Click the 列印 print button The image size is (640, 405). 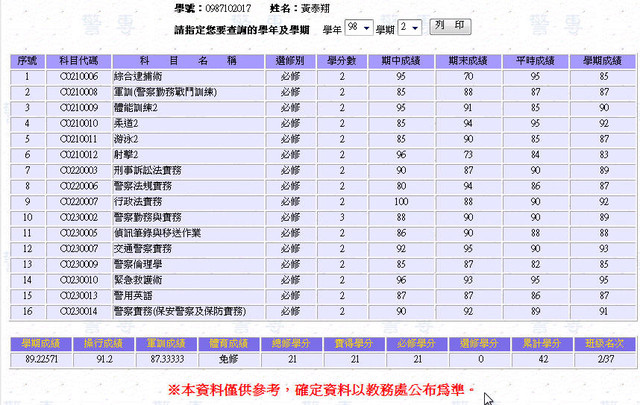450,27
